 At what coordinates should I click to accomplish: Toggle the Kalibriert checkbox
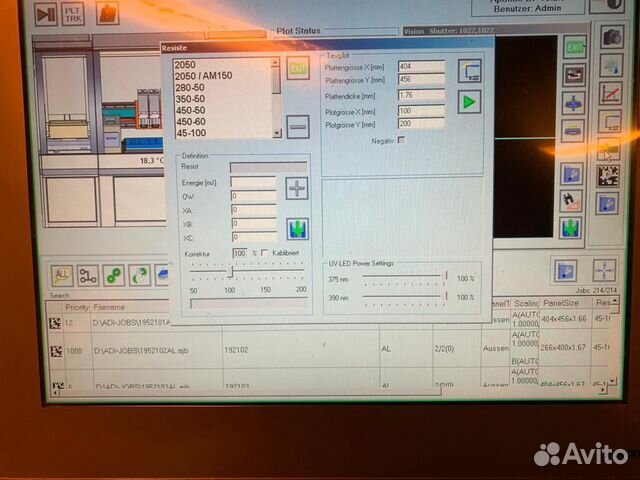[x=264, y=253]
